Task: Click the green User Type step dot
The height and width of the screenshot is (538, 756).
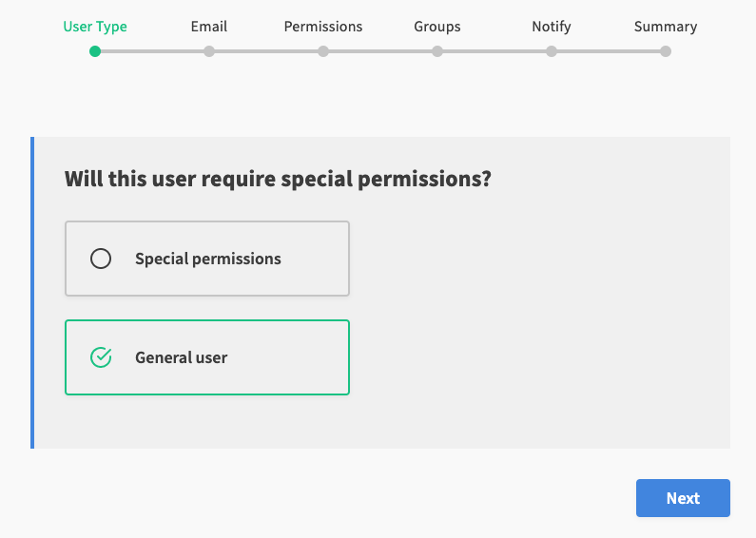Action: pos(95,51)
